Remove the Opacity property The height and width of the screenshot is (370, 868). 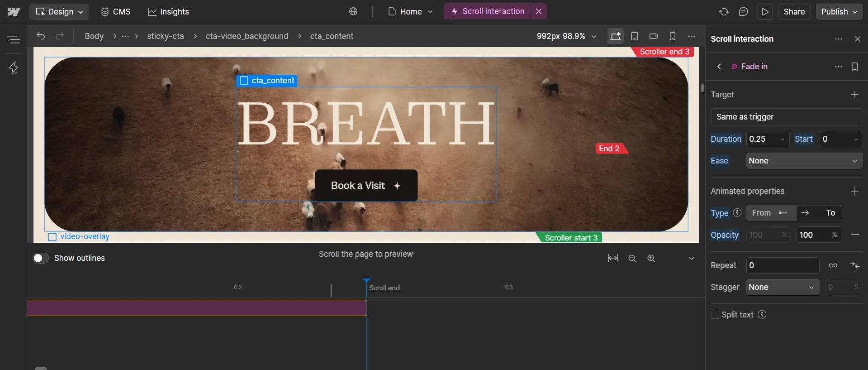[x=855, y=235]
